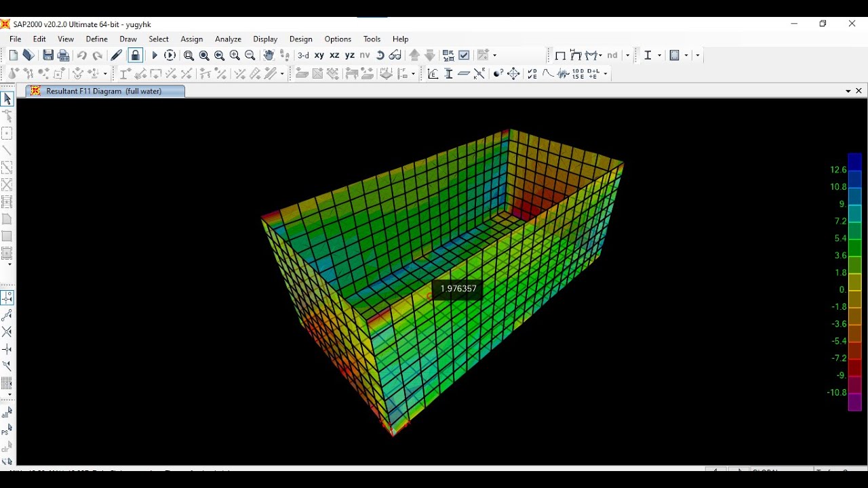The height and width of the screenshot is (488, 868).
Task: Set the view to YZ plane
Action: click(x=350, y=56)
